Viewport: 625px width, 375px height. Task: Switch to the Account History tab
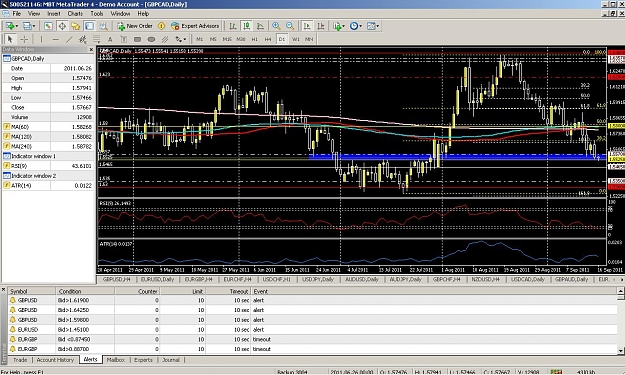[x=55, y=360]
